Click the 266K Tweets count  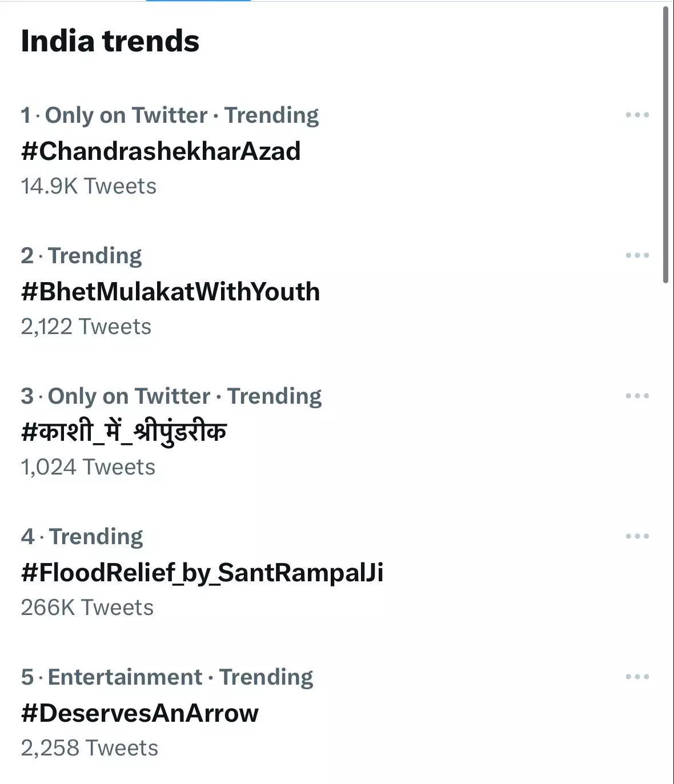[87, 608]
